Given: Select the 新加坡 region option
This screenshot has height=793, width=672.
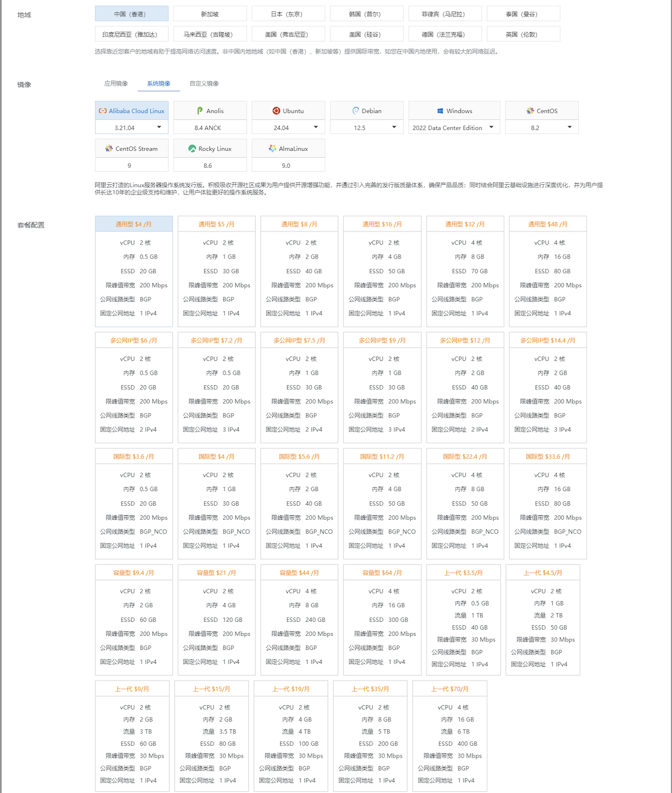Looking at the screenshot, I should coord(210,14).
